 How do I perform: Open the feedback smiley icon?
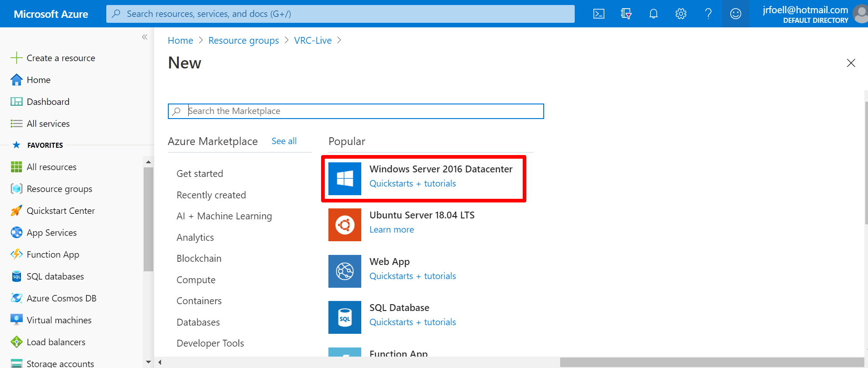(x=736, y=14)
